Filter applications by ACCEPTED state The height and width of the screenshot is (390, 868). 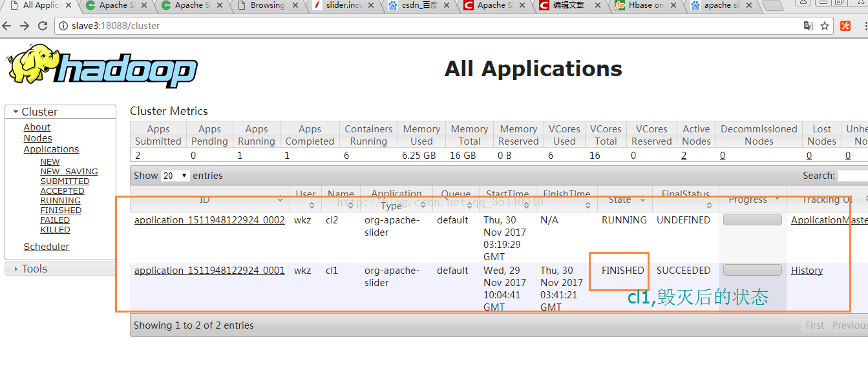pyautogui.click(x=62, y=191)
